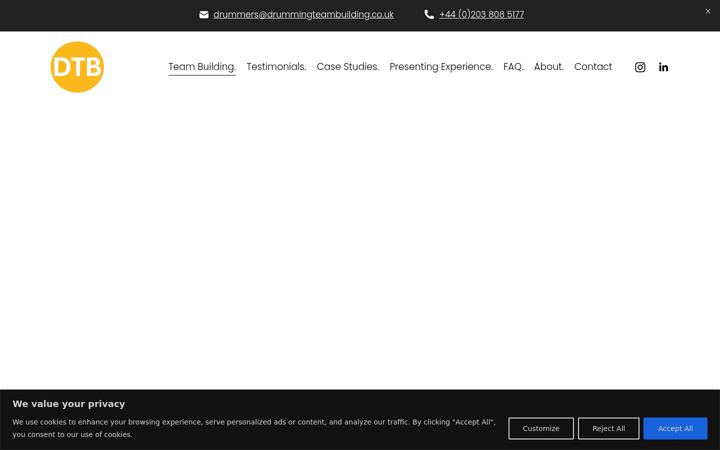Visit the About page
The height and width of the screenshot is (450, 720).
(548, 67)
